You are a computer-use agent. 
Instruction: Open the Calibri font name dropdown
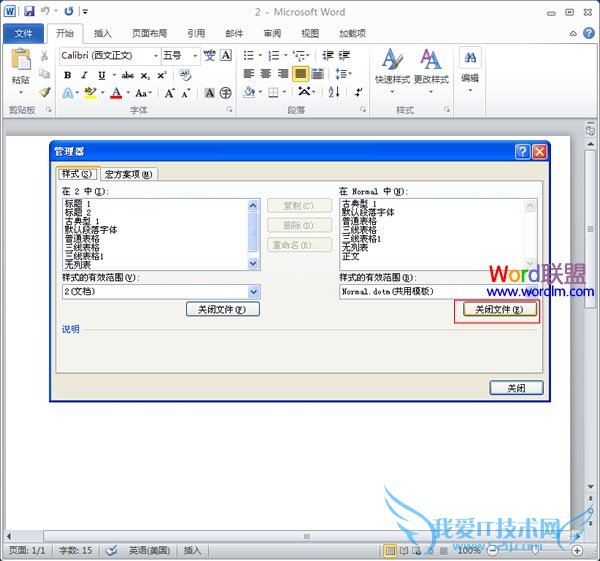coord(156,56)
